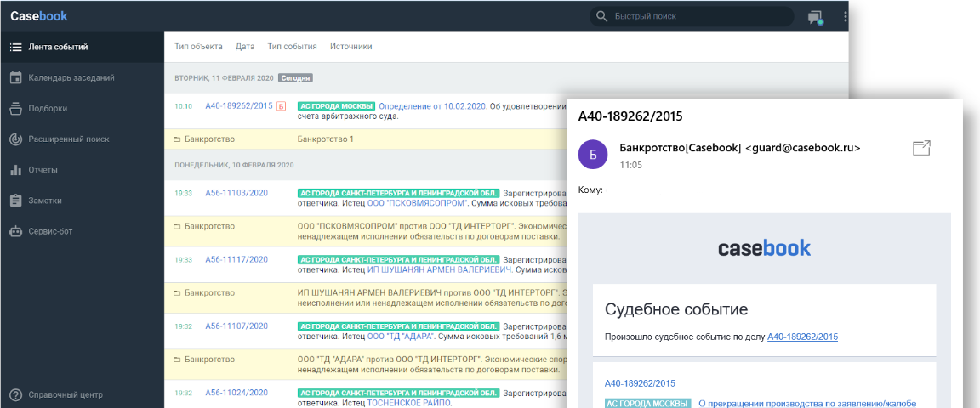Viewport: 980px width, 408px height.
Task: Open the Источники filter
Action: 351,46
